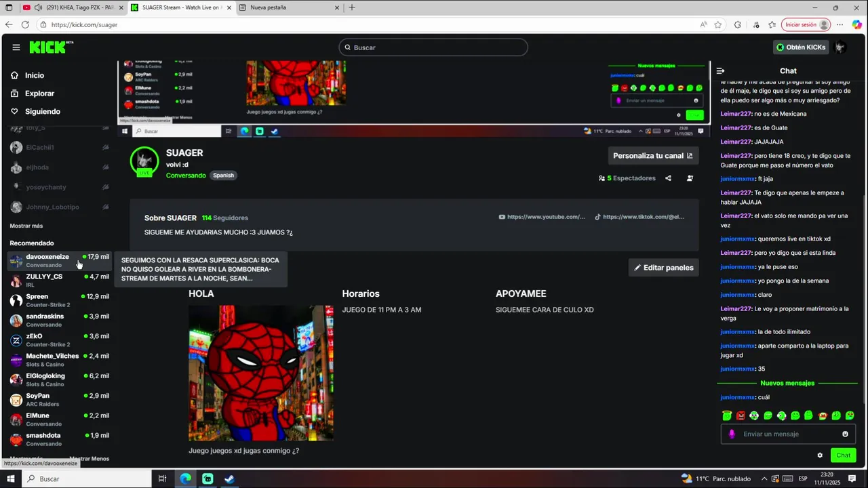Open recommended channel ZULLYY_CS
868x488 pixels.
59,281
